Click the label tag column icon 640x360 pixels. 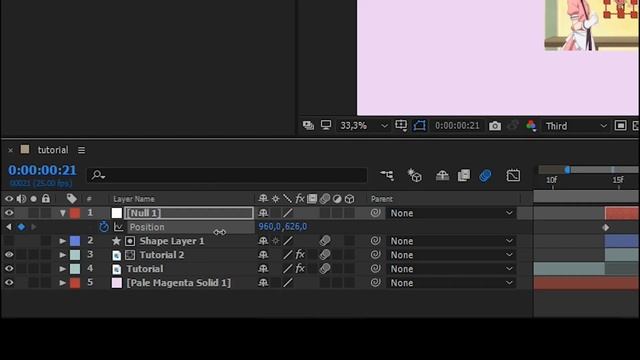[x=72, y=199]
